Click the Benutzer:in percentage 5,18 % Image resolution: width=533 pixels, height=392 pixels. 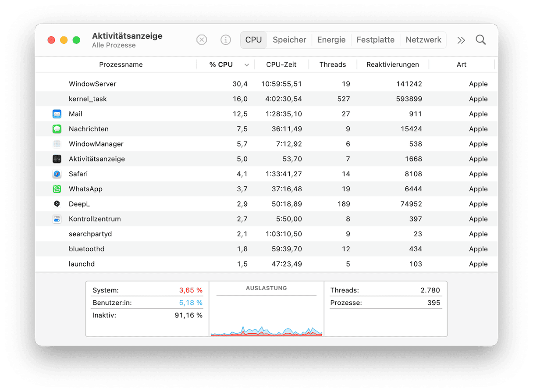(191, 303)
